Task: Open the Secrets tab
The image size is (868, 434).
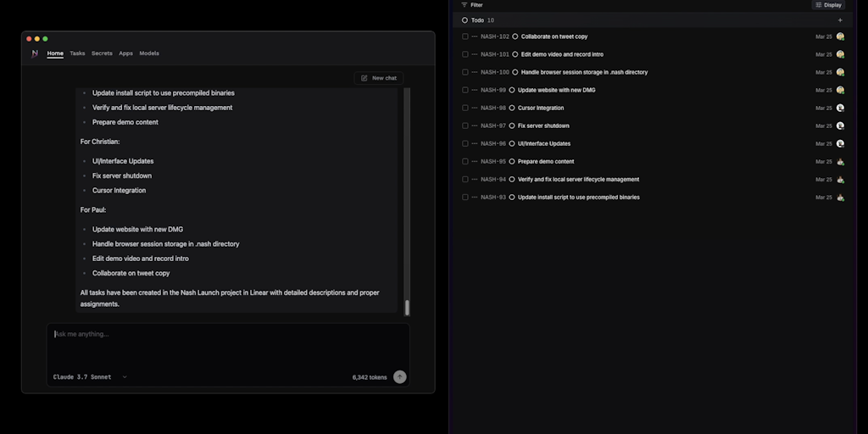Action: coord(102,53)
